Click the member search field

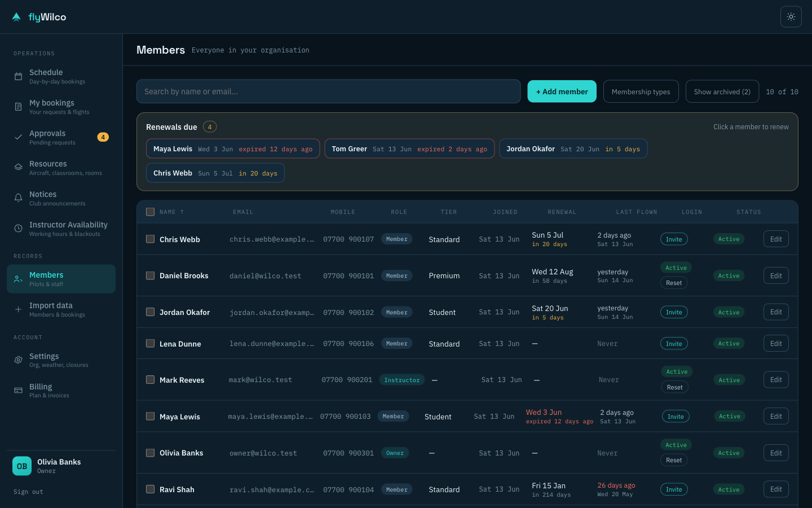[x=328, y=91]
